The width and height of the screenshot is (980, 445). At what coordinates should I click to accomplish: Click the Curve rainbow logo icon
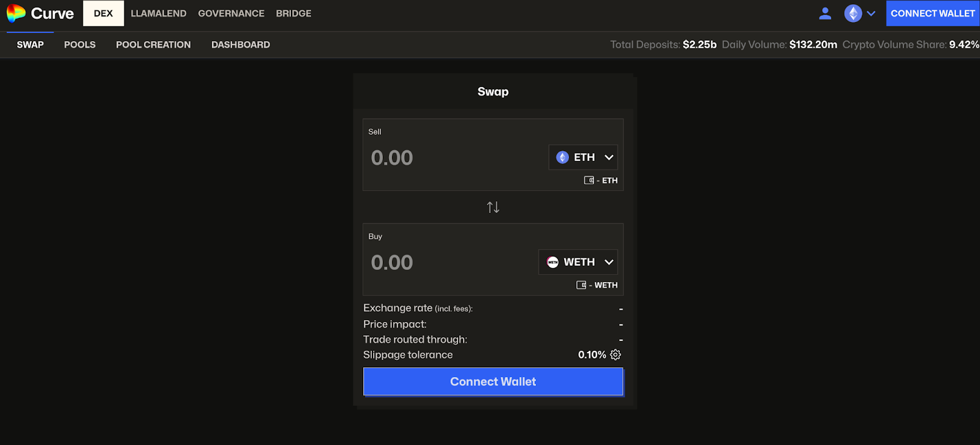point(16,13)
